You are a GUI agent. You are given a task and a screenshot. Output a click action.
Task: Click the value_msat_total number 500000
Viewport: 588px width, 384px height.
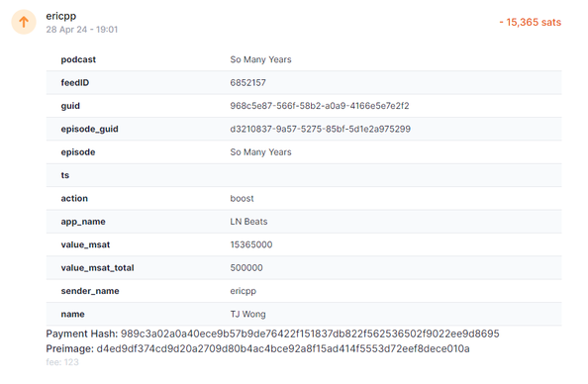[246, 268]
